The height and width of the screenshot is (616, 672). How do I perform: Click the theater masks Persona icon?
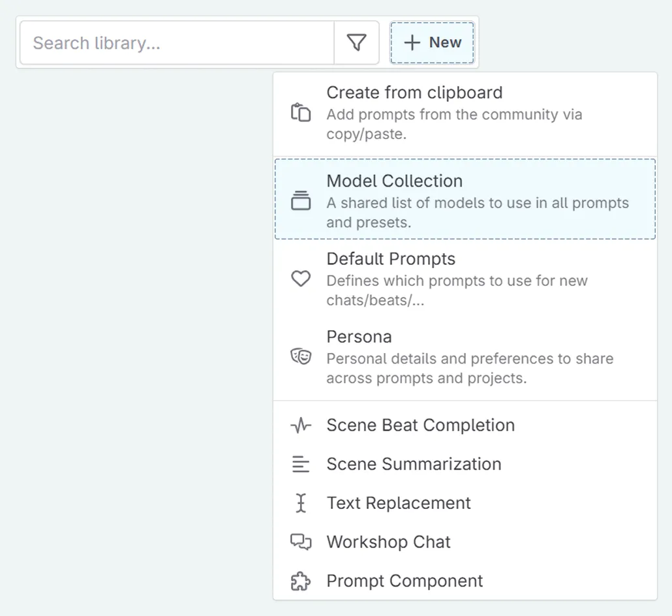pyautogui.click(x=300, y=356)
